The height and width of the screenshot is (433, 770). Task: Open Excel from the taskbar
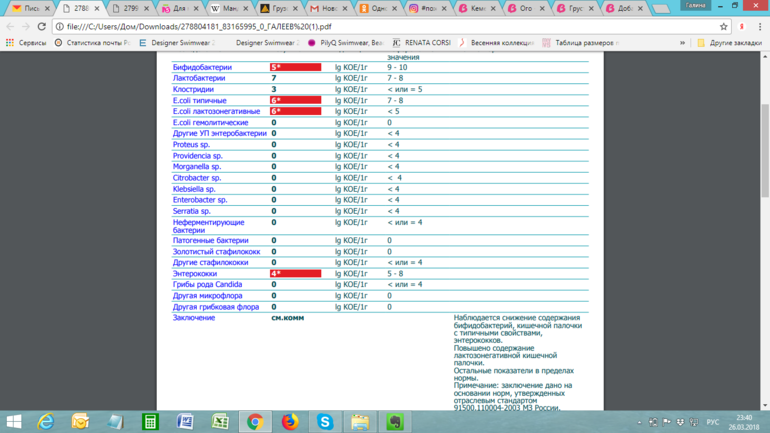[220, 422]
